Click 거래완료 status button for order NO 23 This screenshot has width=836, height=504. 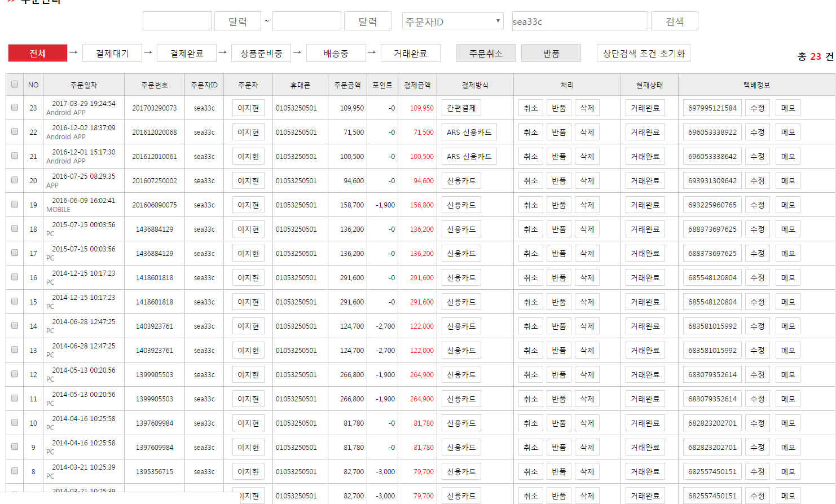click(x=645, y=108)
